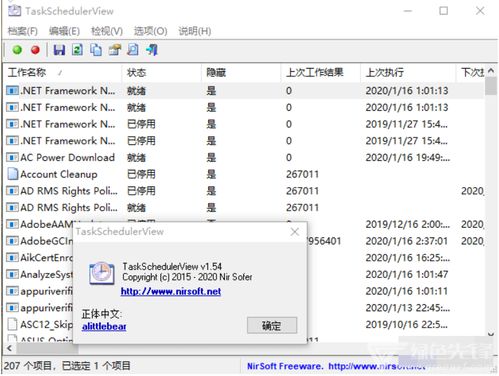Select the Account Cleanup task name
This screenshot has height=376, width=499.
coord(59,174)
